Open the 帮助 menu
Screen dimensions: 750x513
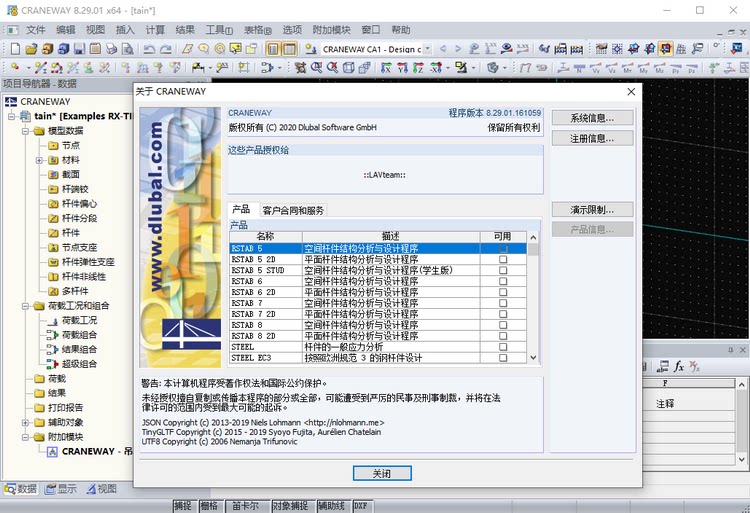pyautogui.click(x=401, y=30)
